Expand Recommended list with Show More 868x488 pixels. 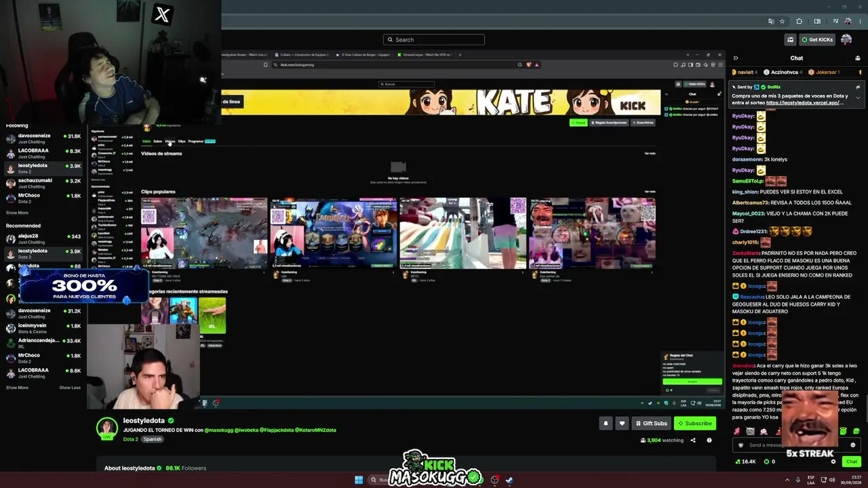click(x=17, y=388)
